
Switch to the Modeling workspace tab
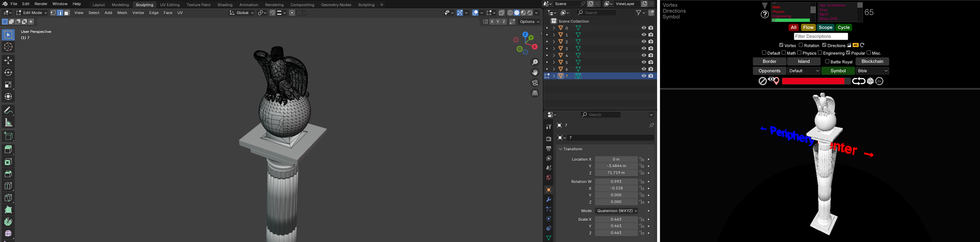tap(120, 5)
